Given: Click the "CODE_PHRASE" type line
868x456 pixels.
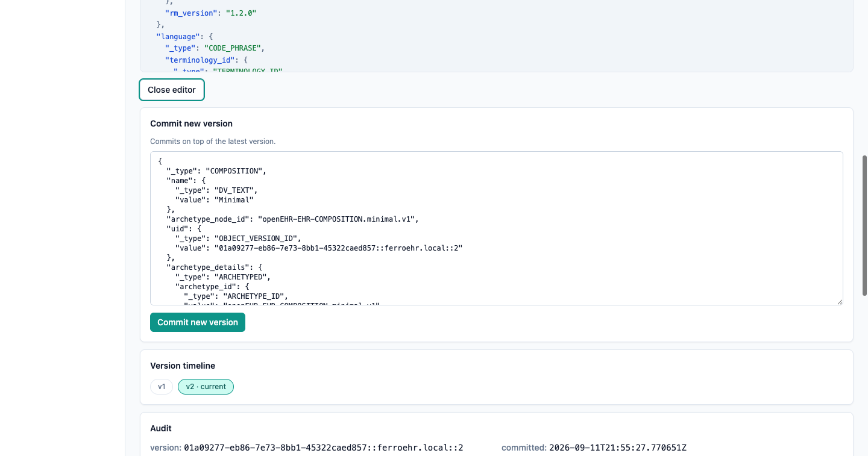Looking at the screenshot, I should pyautogui.click(x=215, y=48).
